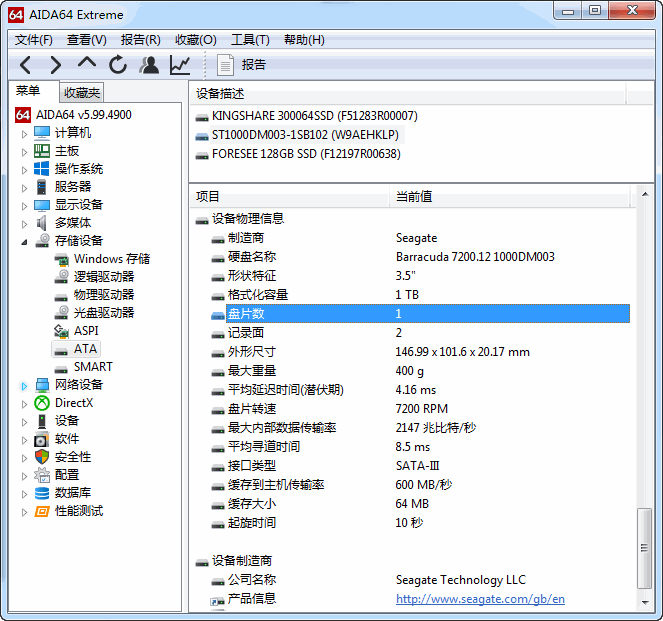The width and height of the screenshot is (663, 621).
Task: Select Windows 存储 in the tree
Action: tap(111, 259)
